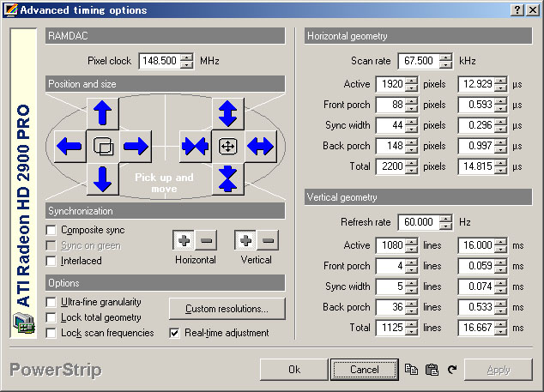Click the Pixel clock 148.500 field

point(160,61)
